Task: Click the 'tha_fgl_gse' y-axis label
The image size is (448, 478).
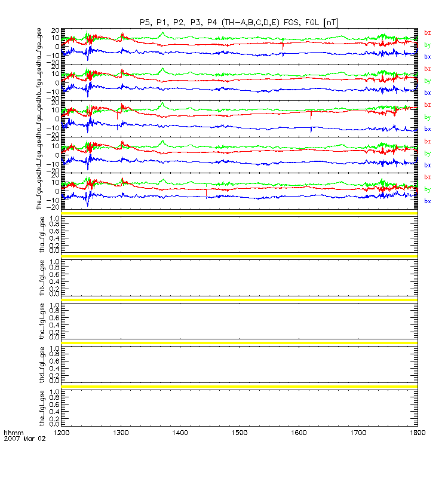Action: click(x=42, y=235)
